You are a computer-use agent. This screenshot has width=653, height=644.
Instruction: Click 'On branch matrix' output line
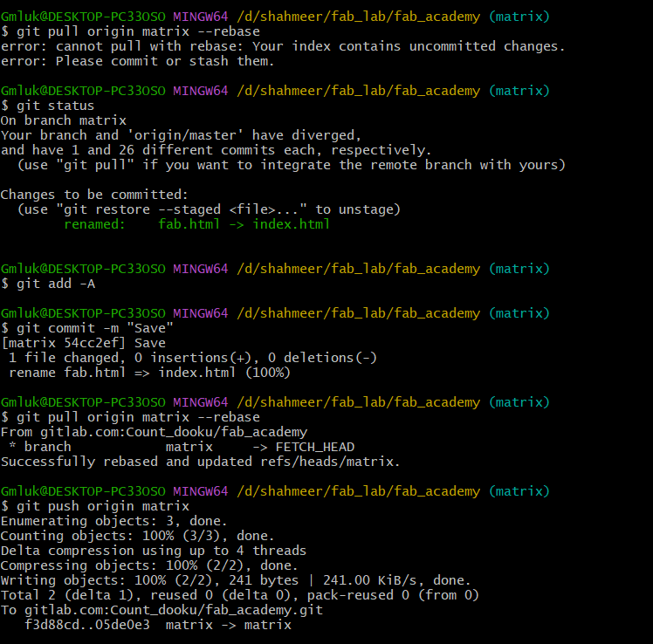(x=64, y=120)
